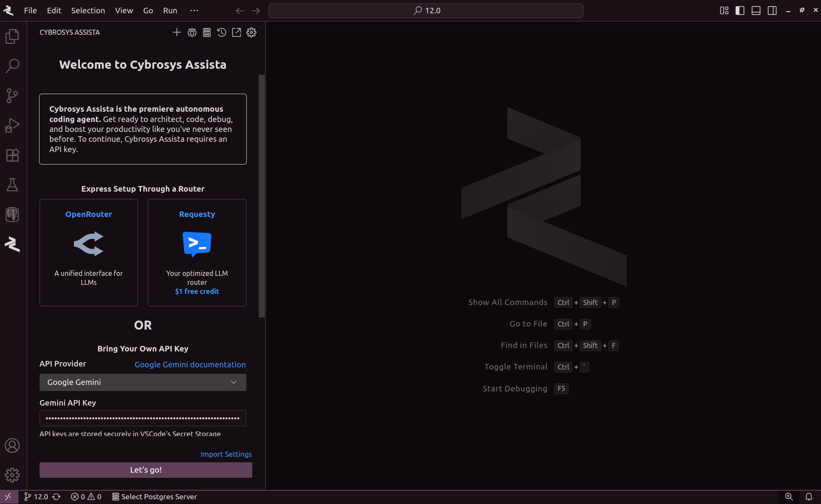
Task: Open the Explorer view in activity bar
Action: click(12, 36)
